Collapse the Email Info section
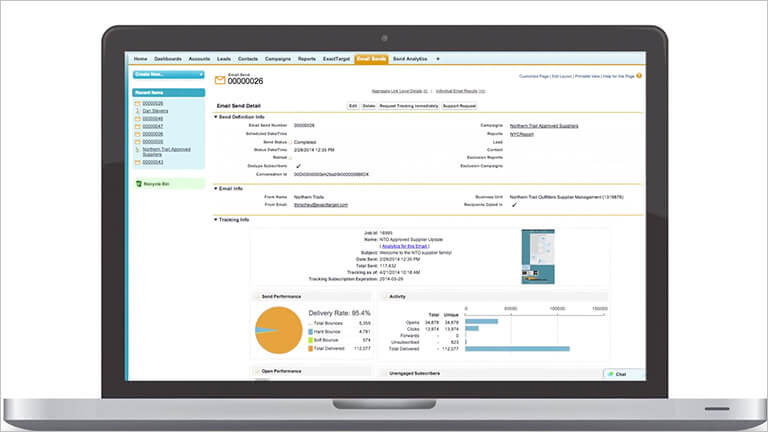 [216, 189]
